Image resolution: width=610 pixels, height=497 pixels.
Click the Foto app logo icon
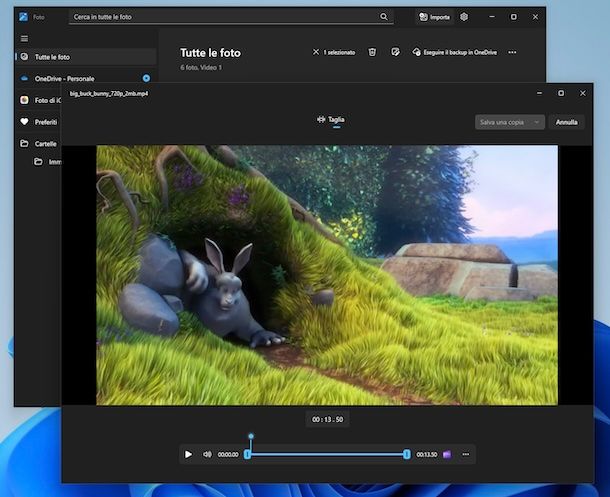click(x=23, y=17)
